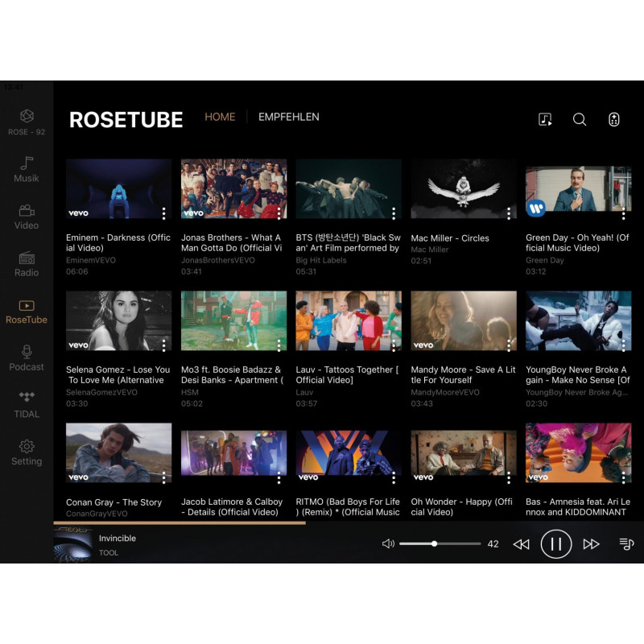Open the Musik section in the sidebar
644x644 pixels.
click(27, 169)
